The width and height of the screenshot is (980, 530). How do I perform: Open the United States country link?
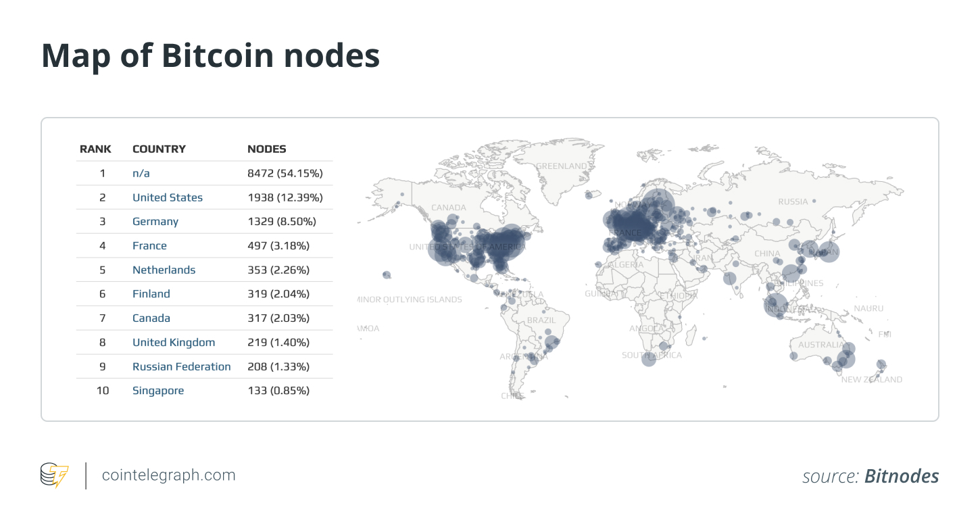click(168, 197)
